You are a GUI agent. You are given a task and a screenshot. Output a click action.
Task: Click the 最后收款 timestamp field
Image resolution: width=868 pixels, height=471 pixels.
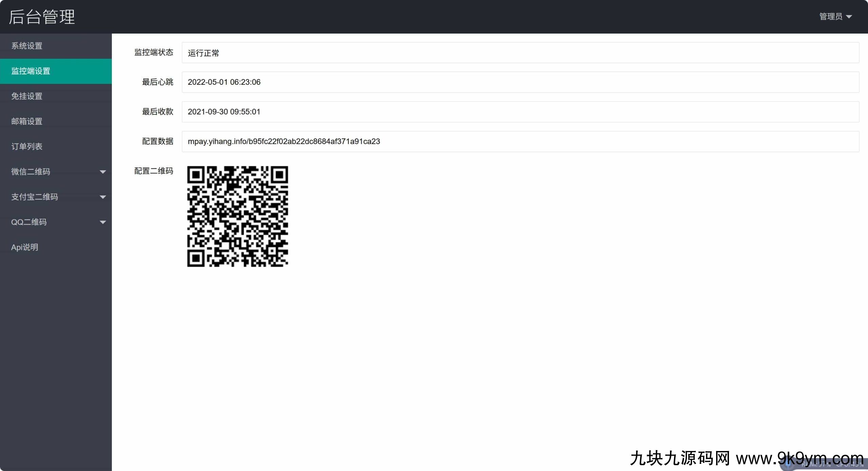[520, 112]
